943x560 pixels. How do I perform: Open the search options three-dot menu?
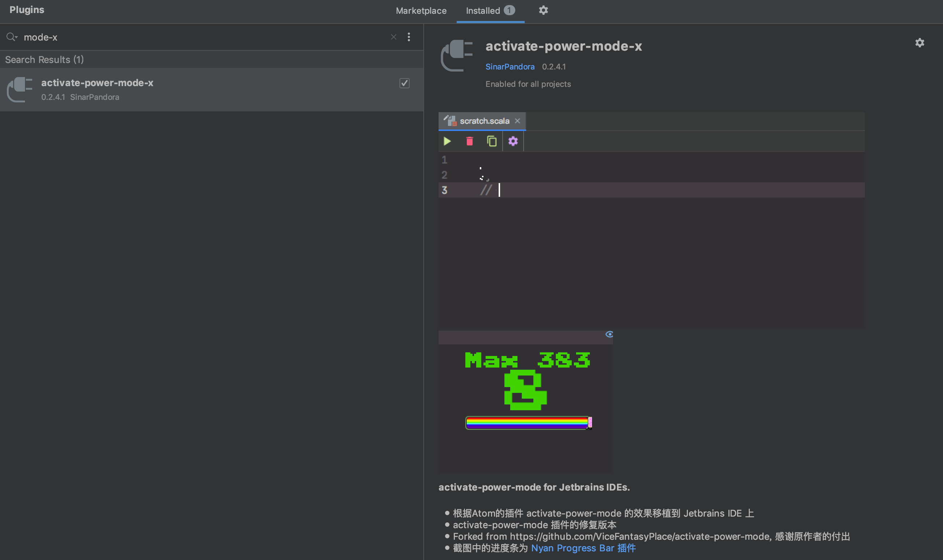pyautogui.click(x=409, y=37)
